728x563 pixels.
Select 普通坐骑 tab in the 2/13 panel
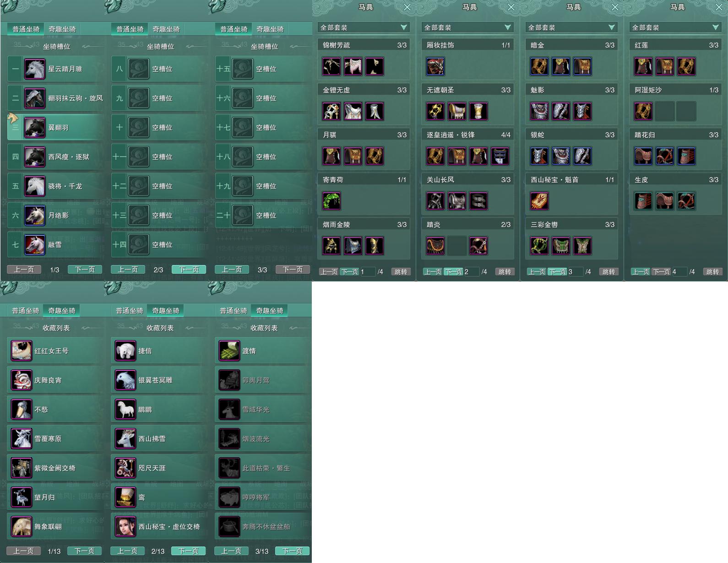pyautogui.click(x=130, y=310)
